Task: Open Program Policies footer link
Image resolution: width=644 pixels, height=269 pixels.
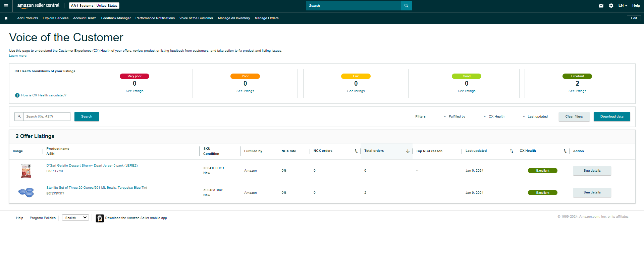Action: click(43, 218)
